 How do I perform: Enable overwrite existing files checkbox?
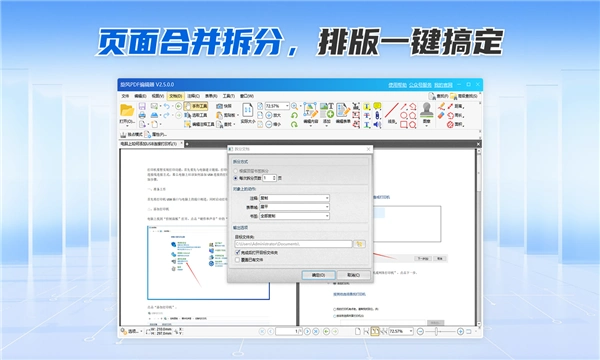click(238, 260)
